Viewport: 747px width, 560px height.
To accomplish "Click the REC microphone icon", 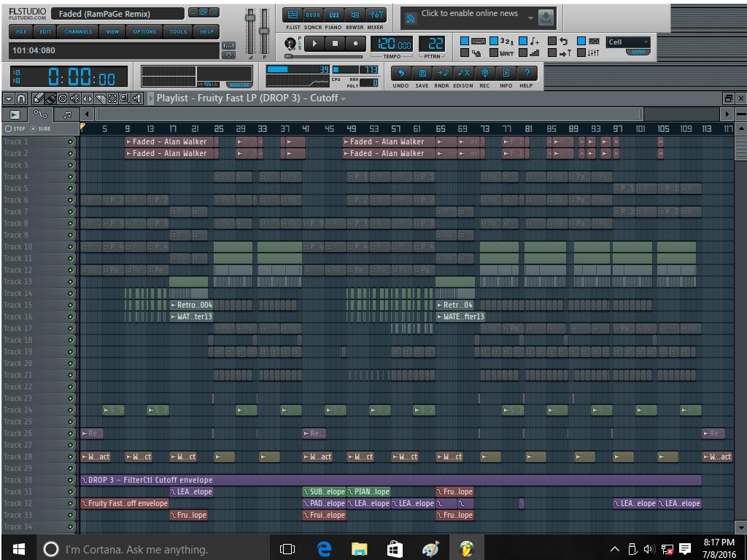I will (484, 74).
